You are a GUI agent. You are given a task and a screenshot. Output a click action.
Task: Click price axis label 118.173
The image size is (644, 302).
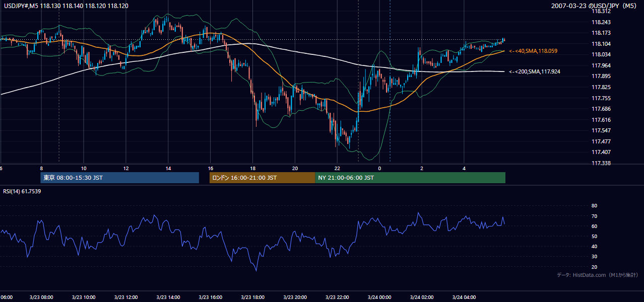click(x=601, y=33)
